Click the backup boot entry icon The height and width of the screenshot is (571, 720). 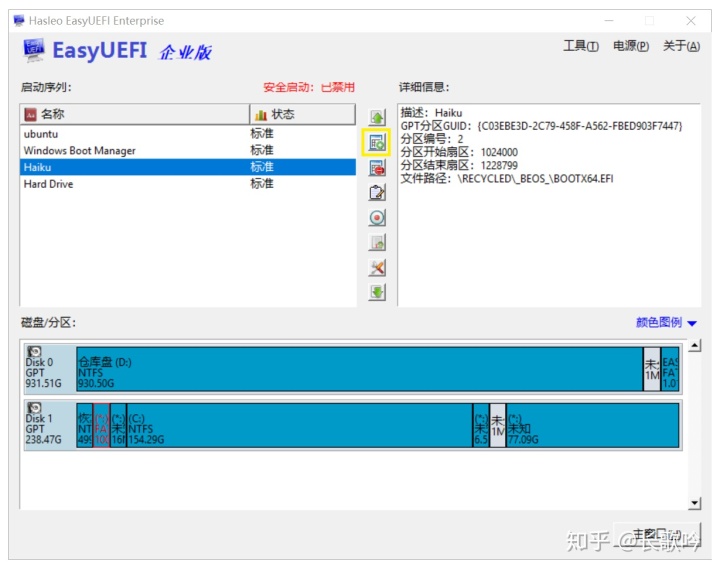(x=377, y=242)
